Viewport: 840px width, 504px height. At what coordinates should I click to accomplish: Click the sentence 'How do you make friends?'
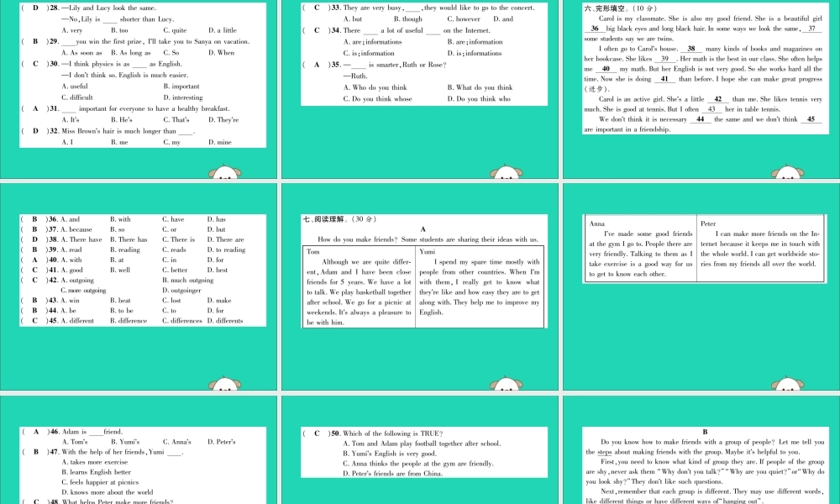tap(358, 239)
